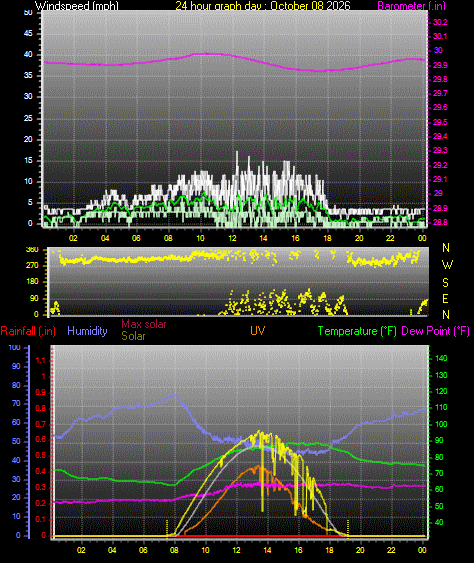Click the 28.8 barometer scale value

point(440,222)
